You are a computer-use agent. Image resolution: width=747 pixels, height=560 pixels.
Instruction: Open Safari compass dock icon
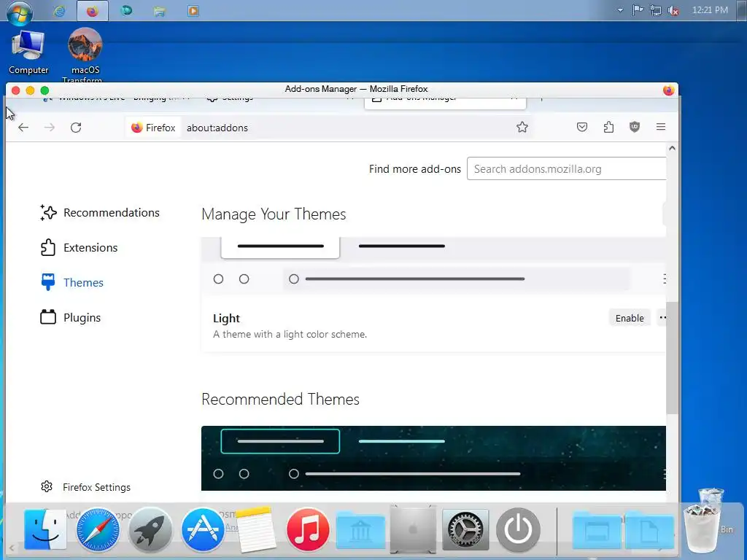point(98,529)
